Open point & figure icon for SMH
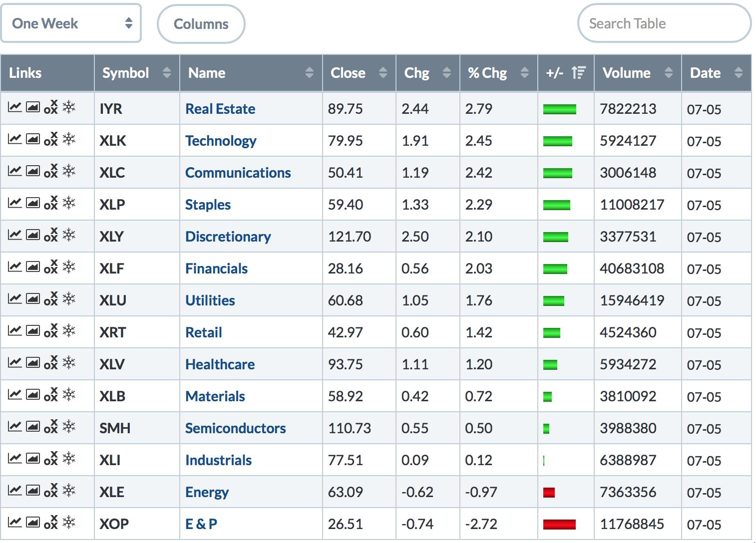This screenshot has width=756, height=543. (51, 427)
